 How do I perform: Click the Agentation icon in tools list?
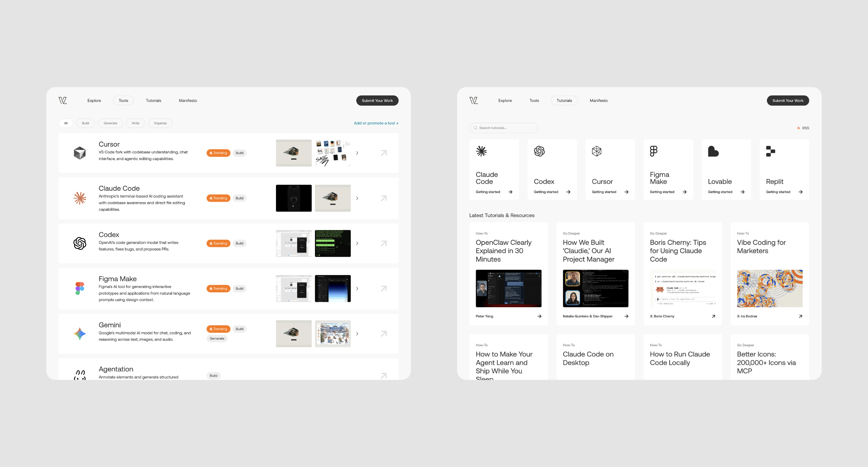pos(80,375)
